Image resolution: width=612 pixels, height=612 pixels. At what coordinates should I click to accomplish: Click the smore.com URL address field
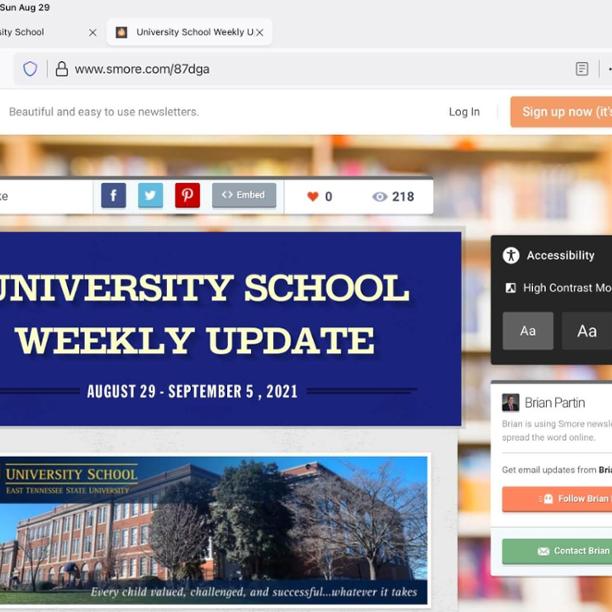pos(300,69)
